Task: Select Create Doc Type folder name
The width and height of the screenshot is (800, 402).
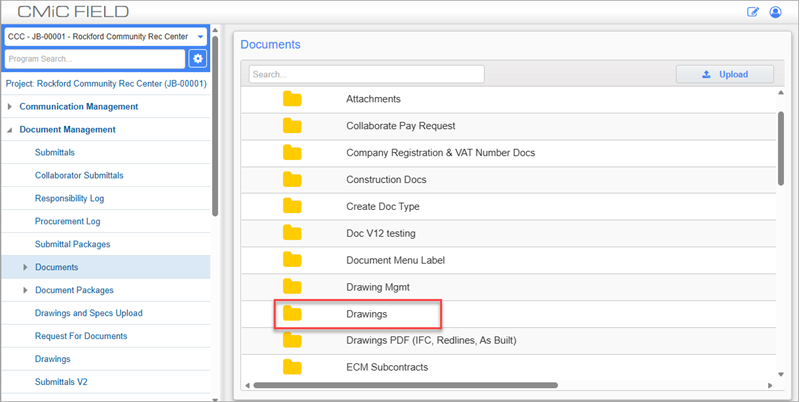Action: pos(383,207)
